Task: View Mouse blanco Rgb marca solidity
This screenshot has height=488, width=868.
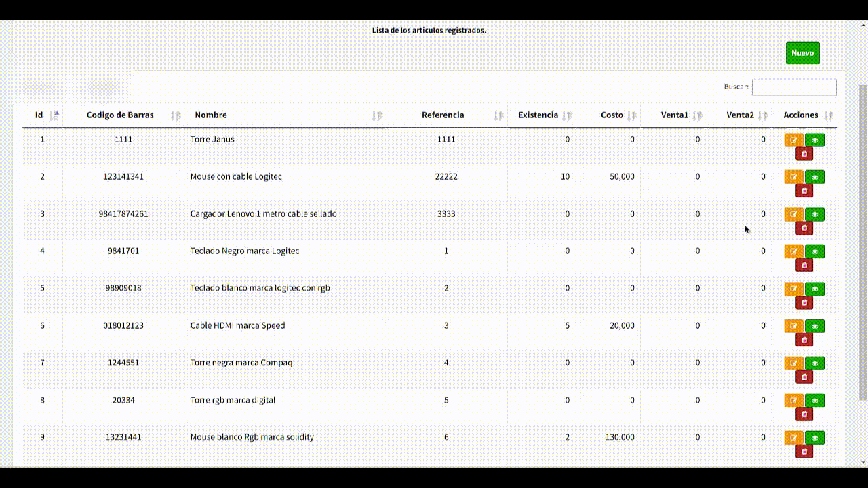Action: (814, 438)
